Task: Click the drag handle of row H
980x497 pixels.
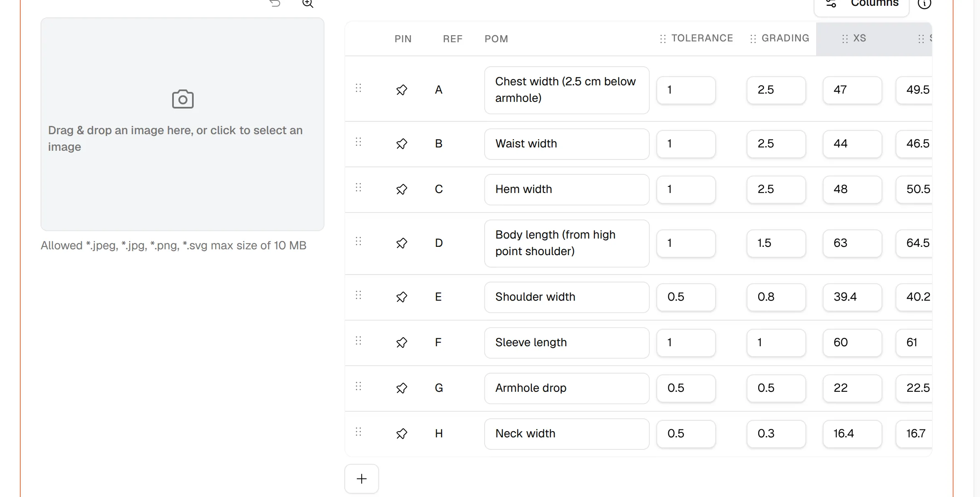Action: 358,432
